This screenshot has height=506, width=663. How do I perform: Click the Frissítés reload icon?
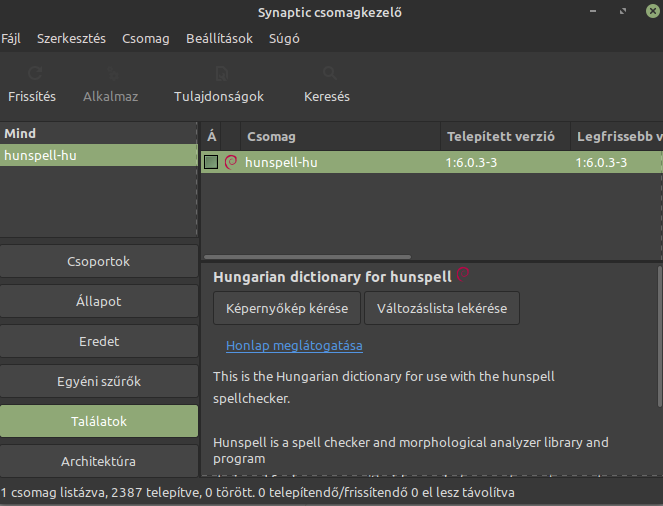(x=35, y=74)
